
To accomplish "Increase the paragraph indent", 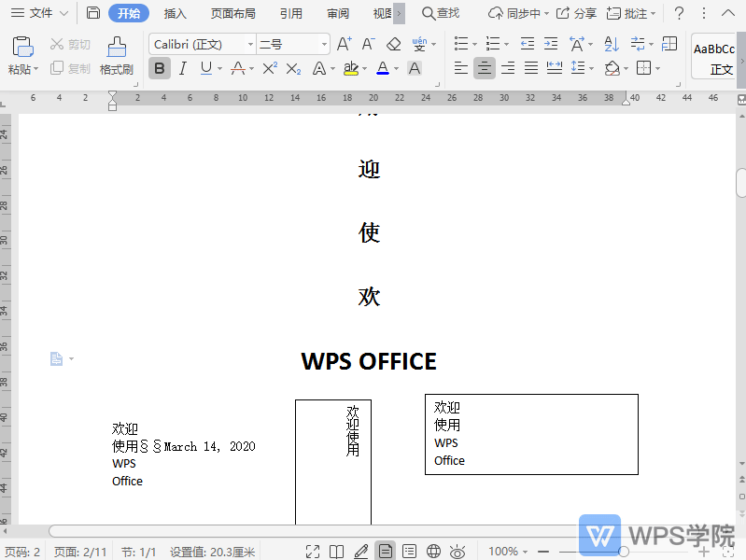I will 551,44.
